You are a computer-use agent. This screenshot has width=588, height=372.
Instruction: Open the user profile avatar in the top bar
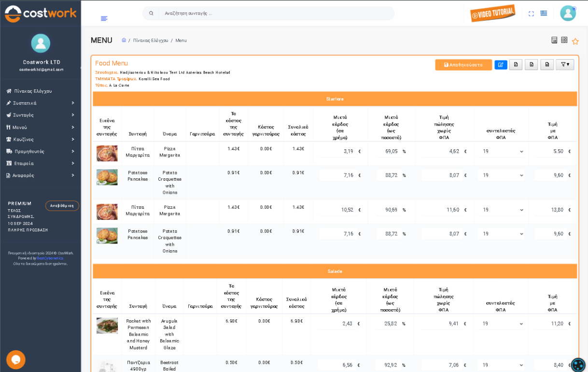(568, 13)
